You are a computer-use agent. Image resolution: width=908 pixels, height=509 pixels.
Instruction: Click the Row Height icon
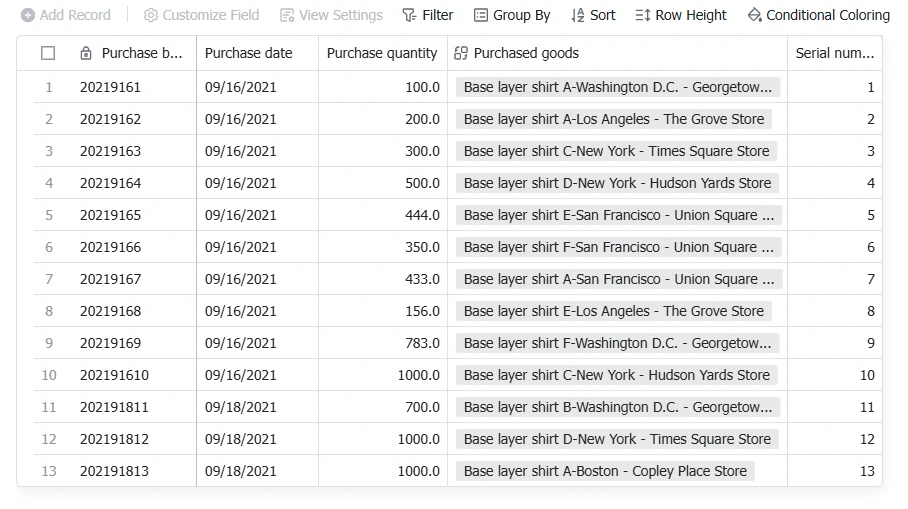click(x=643, y=15)
